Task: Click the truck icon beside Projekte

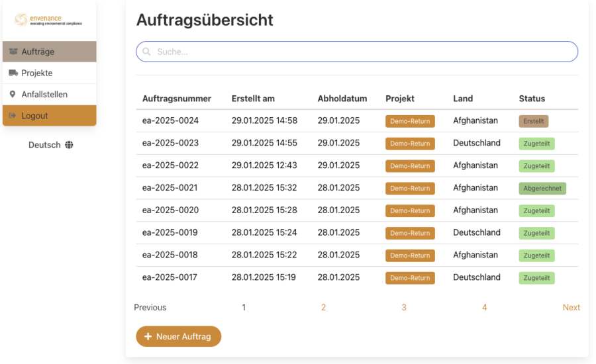Action: (x=13, y=73)
